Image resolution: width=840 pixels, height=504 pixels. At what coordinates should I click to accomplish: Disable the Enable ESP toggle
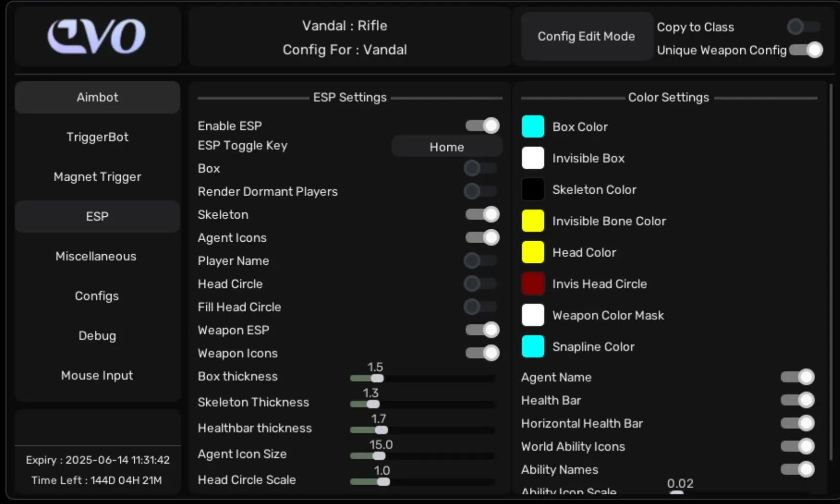point(482,126)
